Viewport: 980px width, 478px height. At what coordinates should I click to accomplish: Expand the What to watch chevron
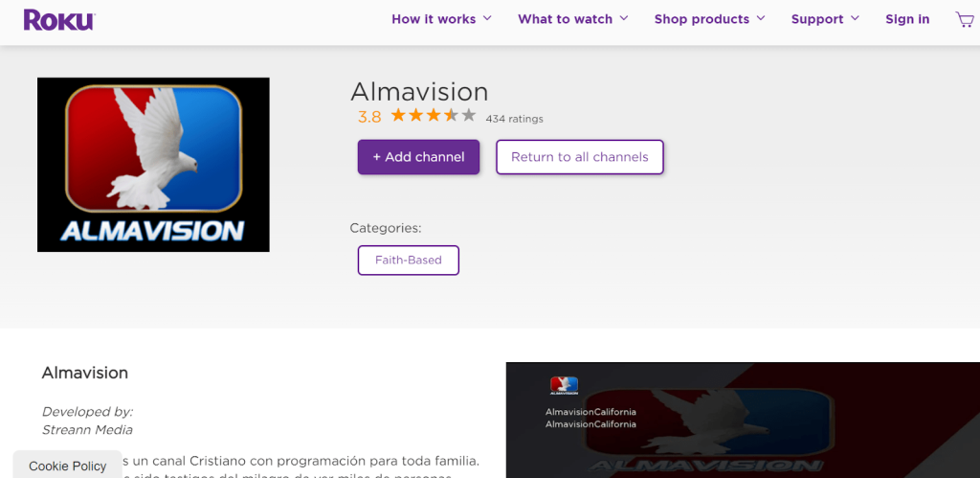624,18
